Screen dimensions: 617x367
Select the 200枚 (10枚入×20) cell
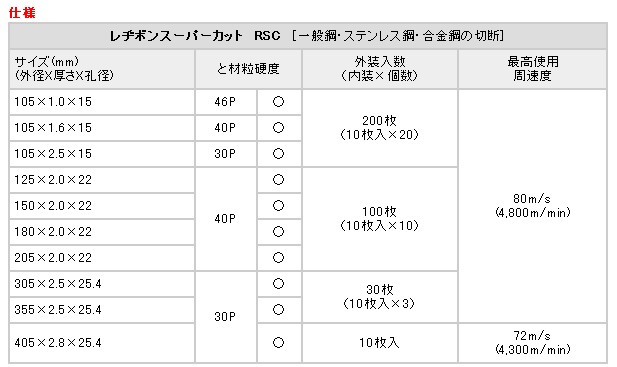380,128
